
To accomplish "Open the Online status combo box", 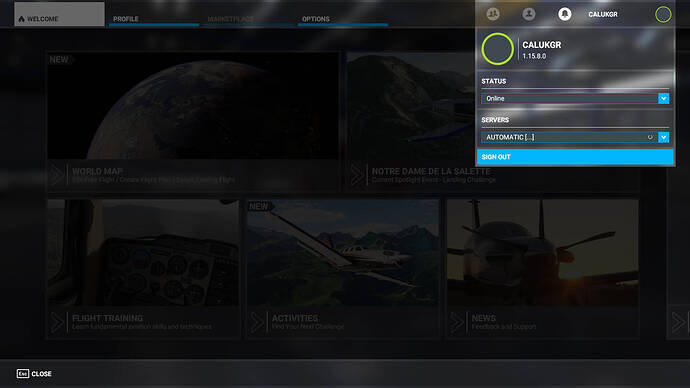I will [x=575, y=99].
